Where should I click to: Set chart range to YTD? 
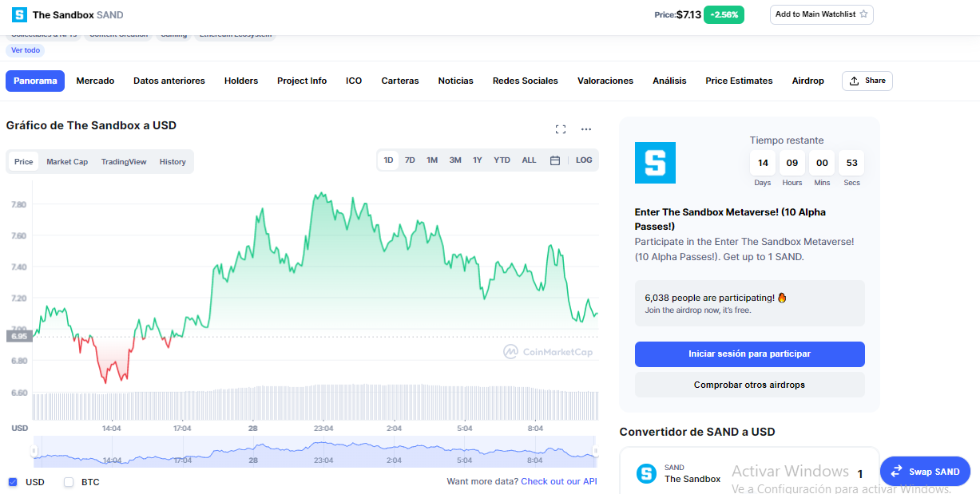(502, 160)
